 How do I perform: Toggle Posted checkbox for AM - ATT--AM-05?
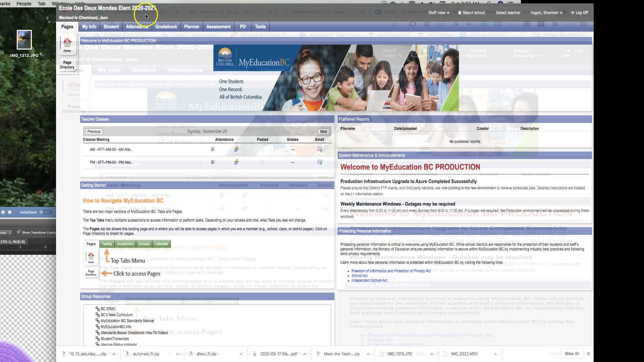coord(262,149)
